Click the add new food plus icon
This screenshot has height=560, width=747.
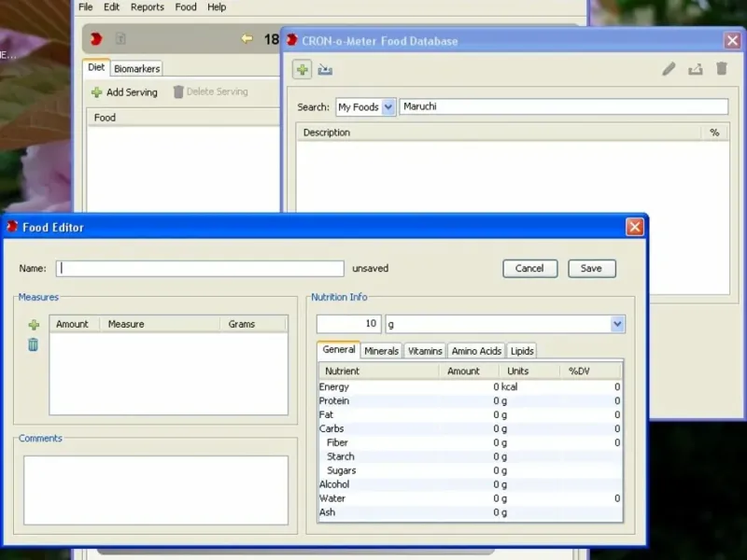coord(303,70)
